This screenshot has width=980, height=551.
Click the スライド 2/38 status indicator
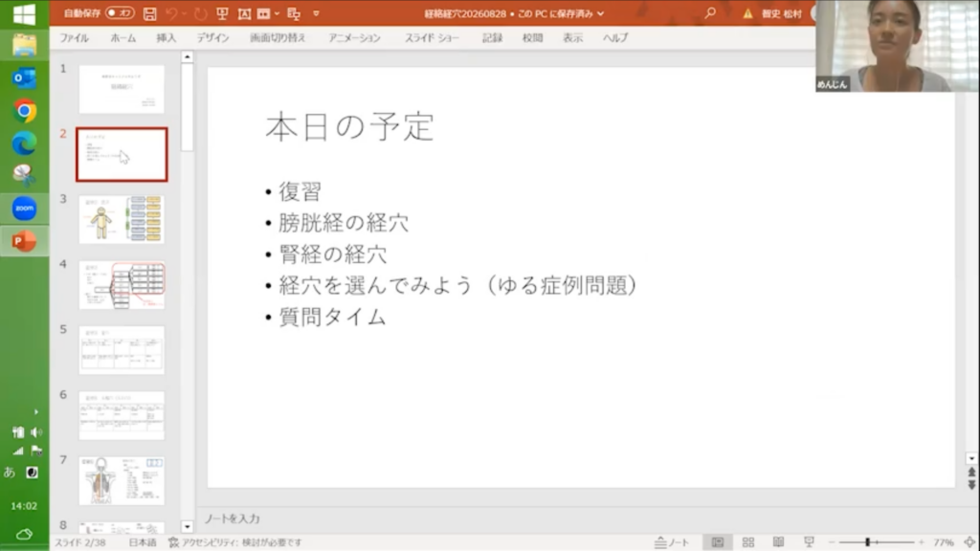tap(80, 542)
